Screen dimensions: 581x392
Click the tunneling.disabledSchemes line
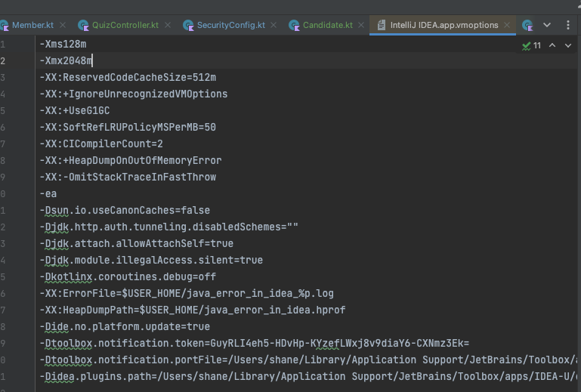coord(169,227)
